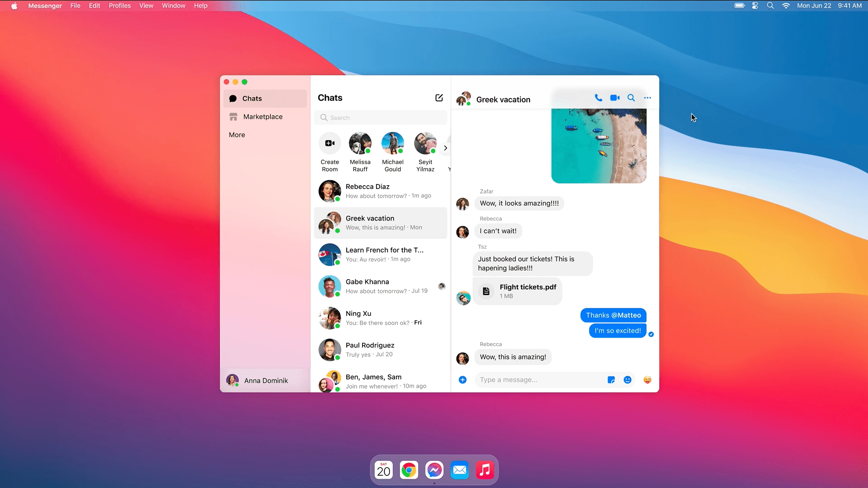This screenshot has height=488, width=868.
Task: Expand the More section in the sidebar
Action: pyautogui.click(x=237, y=135)
